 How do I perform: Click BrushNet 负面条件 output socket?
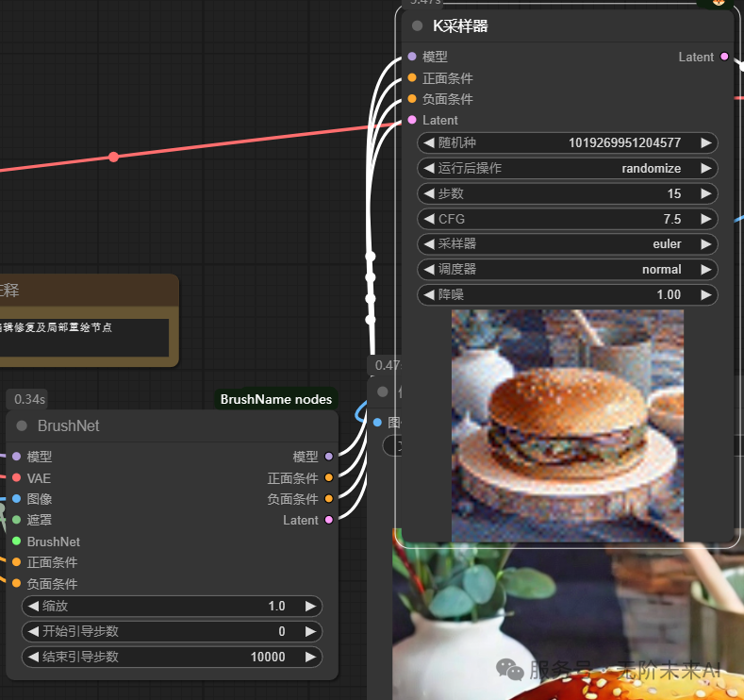[x=328, y=498]
